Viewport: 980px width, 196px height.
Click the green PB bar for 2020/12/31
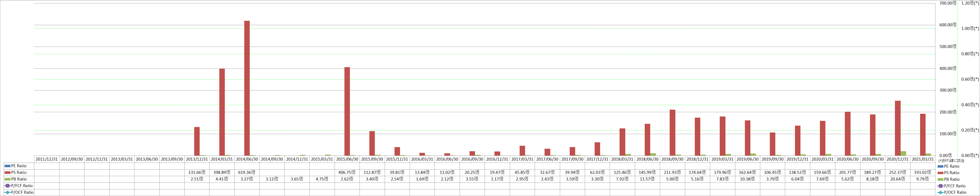click(x=904, y=154)
